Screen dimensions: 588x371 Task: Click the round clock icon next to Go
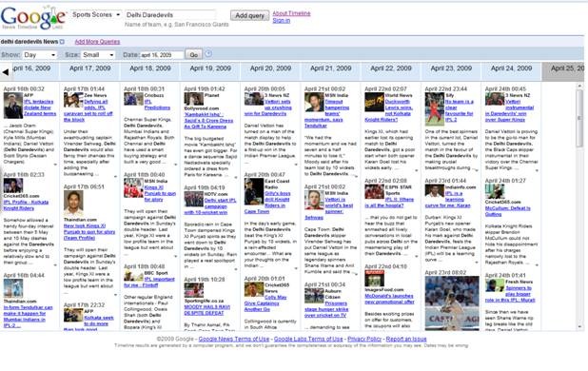pos(208,54)
